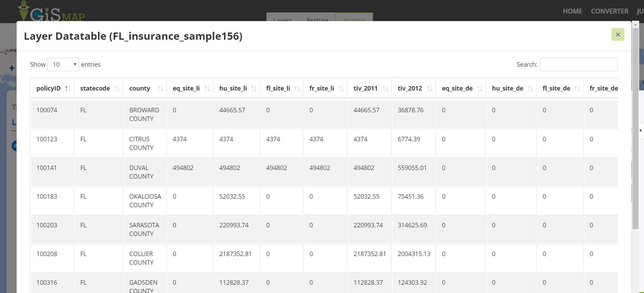Sort by tiv_2011 column icon
This screenshot has width=644, height=293.
click(385, 89)
